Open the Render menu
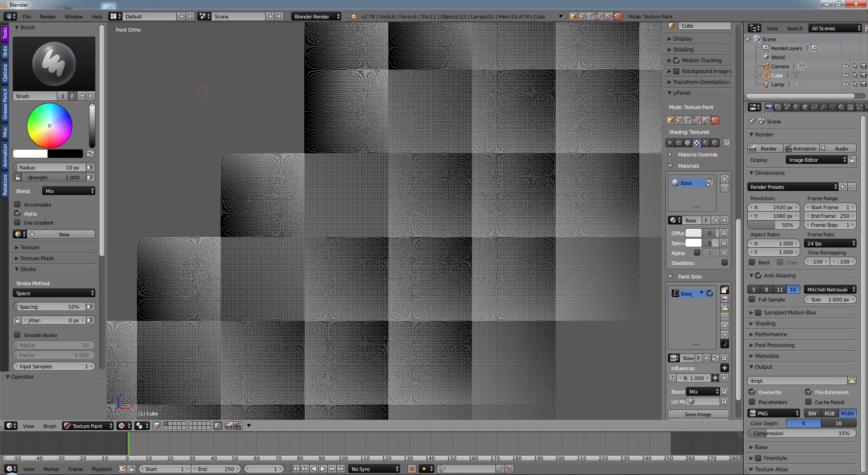This screenshot has width=868, height=475. pos(47,17)
